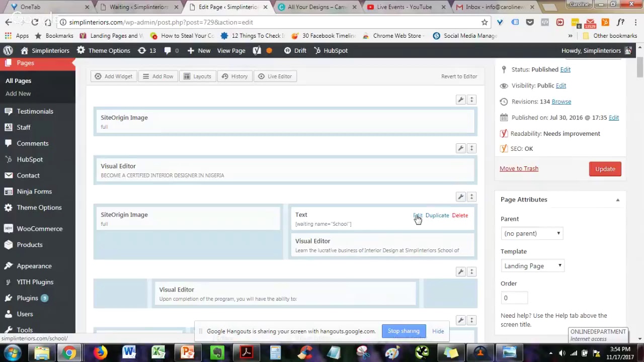Click Add New under Pages
Screen dimensions: 644x362
[x=18, y=94]
